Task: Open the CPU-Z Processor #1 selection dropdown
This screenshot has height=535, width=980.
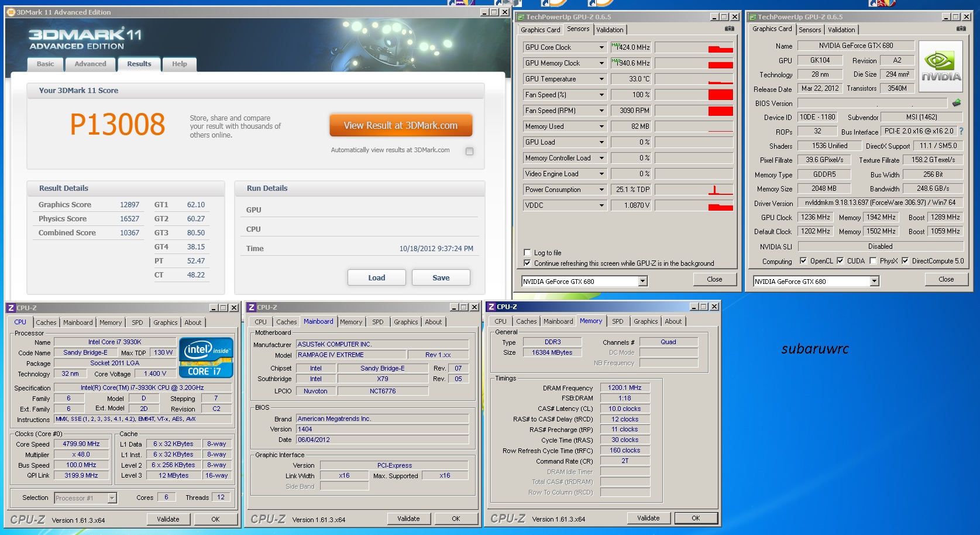Action: pos(112,498)
